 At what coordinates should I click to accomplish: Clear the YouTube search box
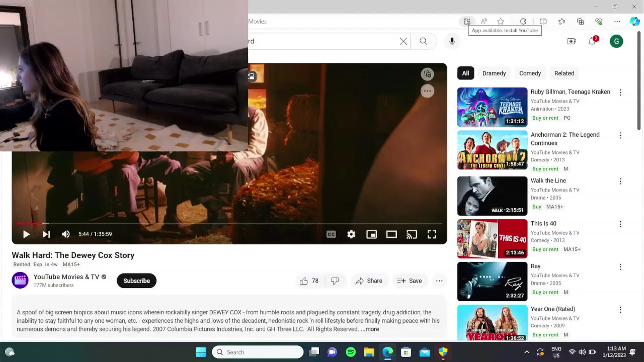pyautogui.click(x=403, y=41)
